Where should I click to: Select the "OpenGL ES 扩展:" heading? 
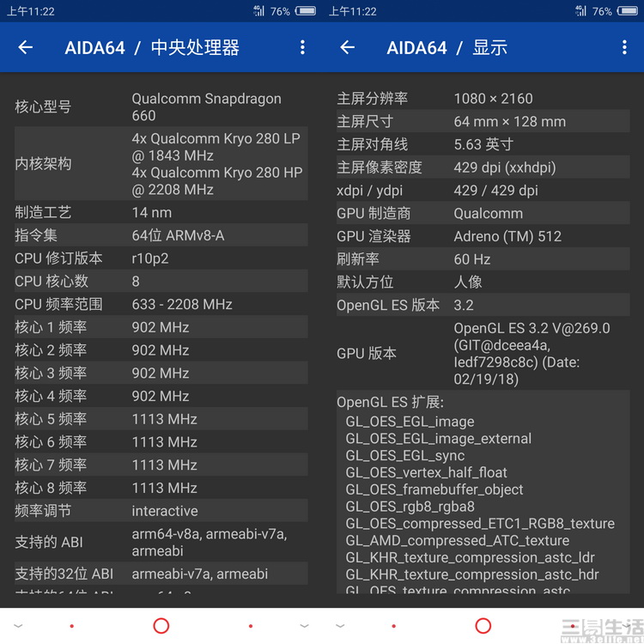(390, 402)
